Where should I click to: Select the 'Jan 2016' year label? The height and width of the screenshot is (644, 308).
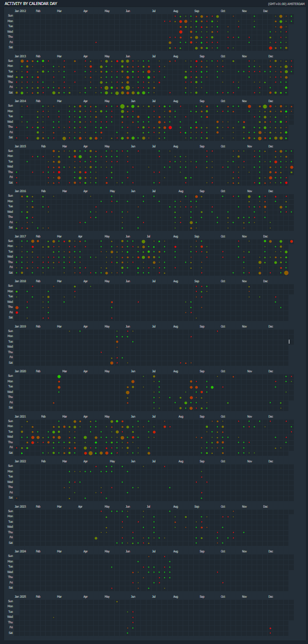(x=21, y=191)
